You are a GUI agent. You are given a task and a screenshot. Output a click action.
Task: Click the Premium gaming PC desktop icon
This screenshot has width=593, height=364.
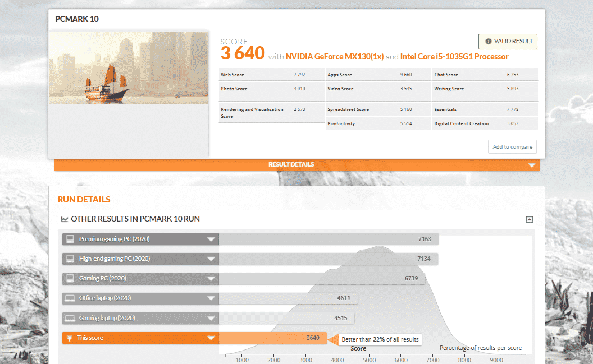coord(70,239)
